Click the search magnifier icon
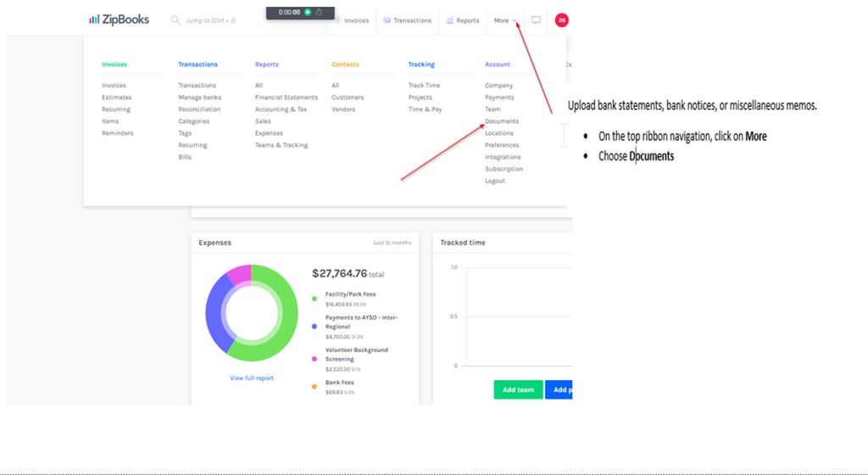868x475 pixels. 175,20
